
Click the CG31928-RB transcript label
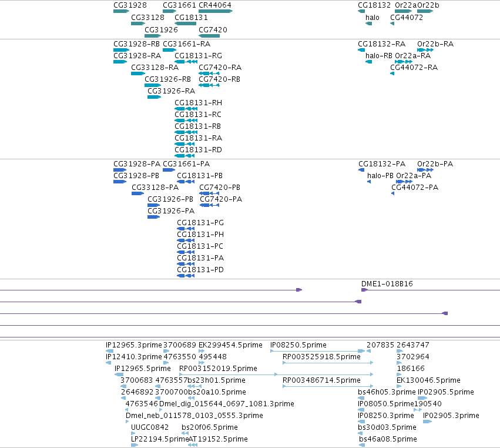click(136, 44)
